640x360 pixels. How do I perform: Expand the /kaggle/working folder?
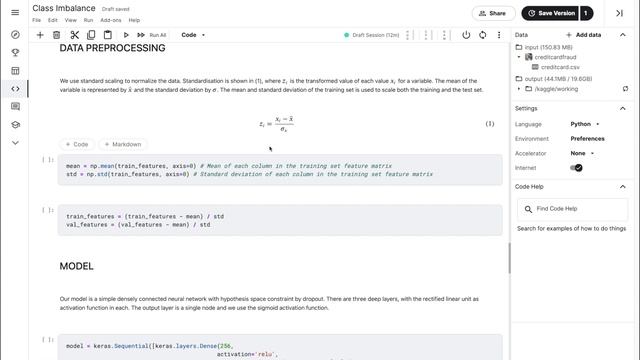tap(519, 89)
